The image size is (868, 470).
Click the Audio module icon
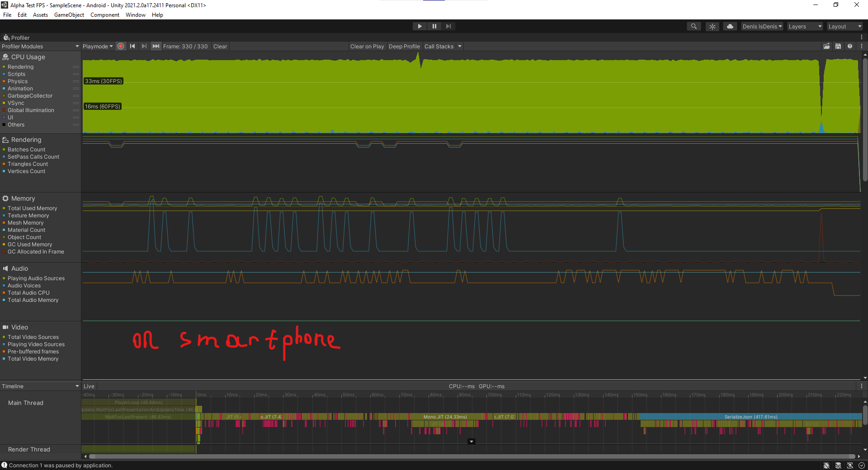5,268
